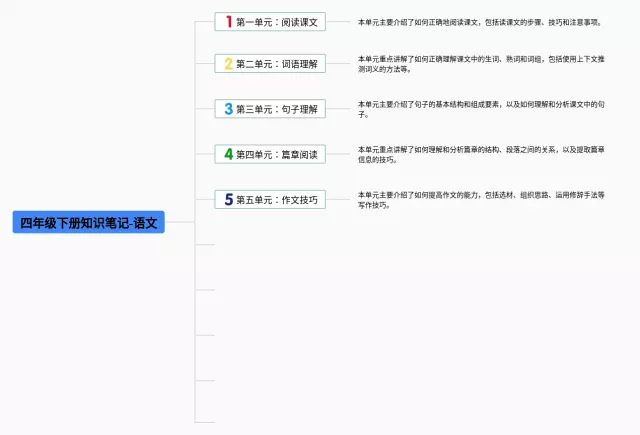Image resolution: width=640 pixels, height=435 pixels.
Task: Click the red number 1 marker icon
Action: coord(228,21)
